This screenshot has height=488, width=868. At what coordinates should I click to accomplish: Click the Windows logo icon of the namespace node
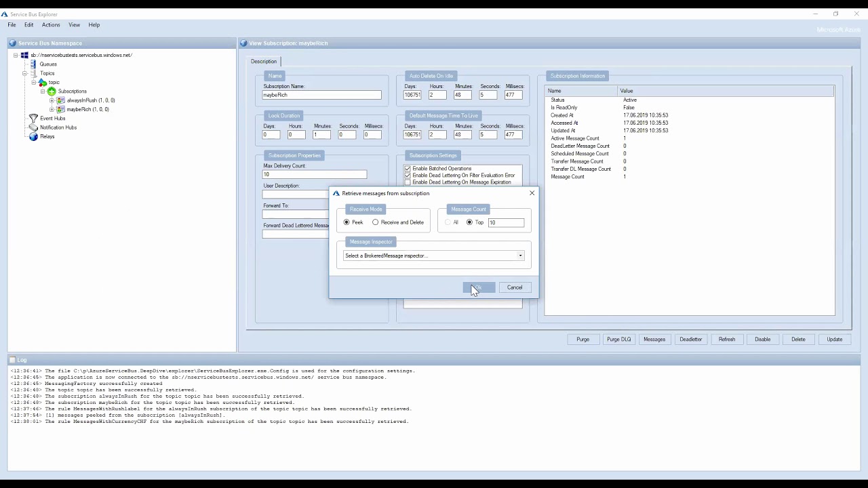(x=24, y=55)
